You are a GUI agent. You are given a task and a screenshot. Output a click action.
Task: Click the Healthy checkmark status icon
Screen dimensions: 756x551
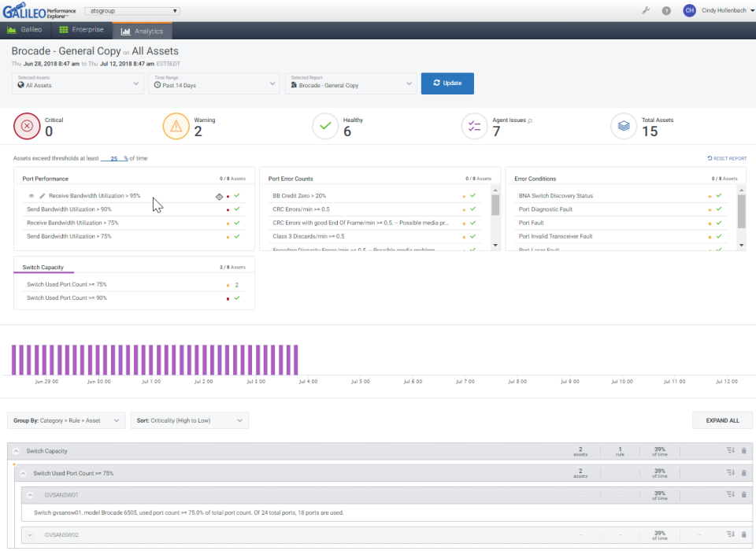coord(325,126)
